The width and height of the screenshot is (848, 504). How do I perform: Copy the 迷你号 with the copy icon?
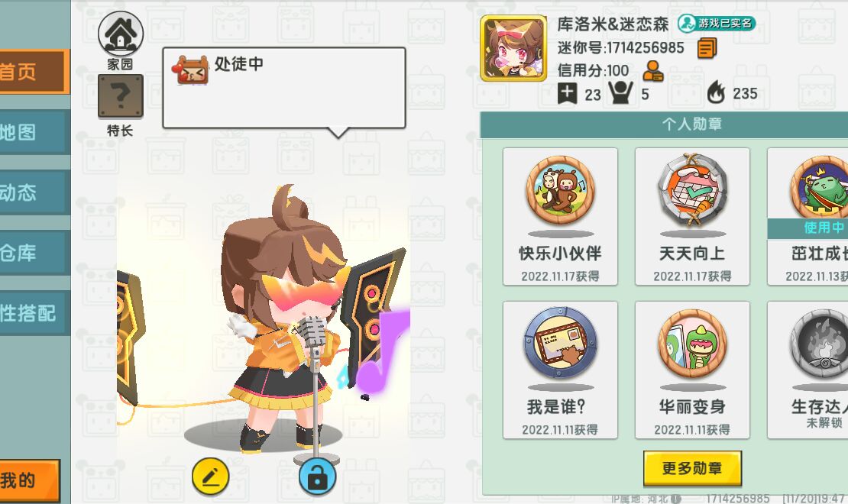[x=707, y=47]
